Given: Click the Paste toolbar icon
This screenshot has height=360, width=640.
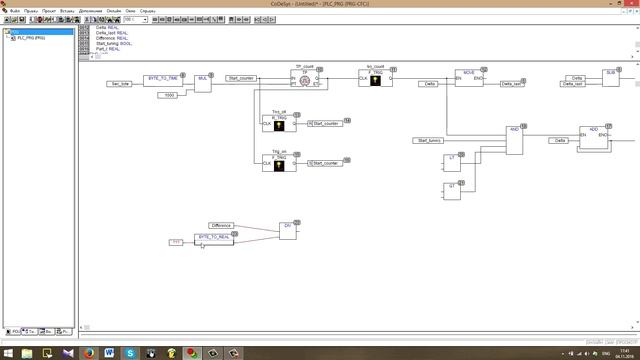Looking at the screenshot, I should [102, 20].
